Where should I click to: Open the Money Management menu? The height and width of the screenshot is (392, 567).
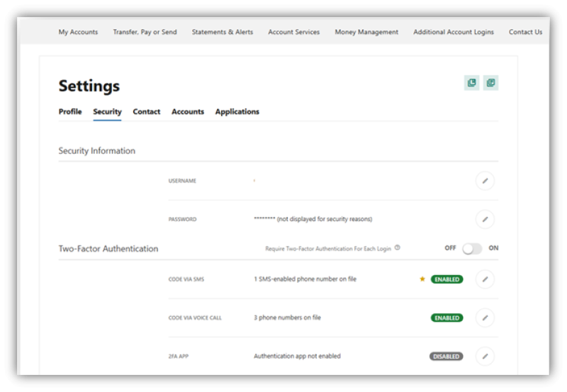tap(366, 32)
